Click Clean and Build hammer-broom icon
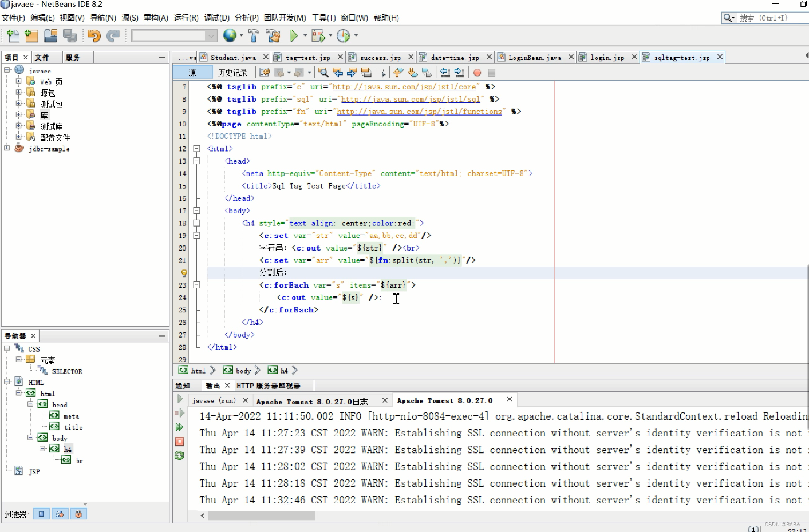This screenshot has width=809, height=532. click(273, 36)
